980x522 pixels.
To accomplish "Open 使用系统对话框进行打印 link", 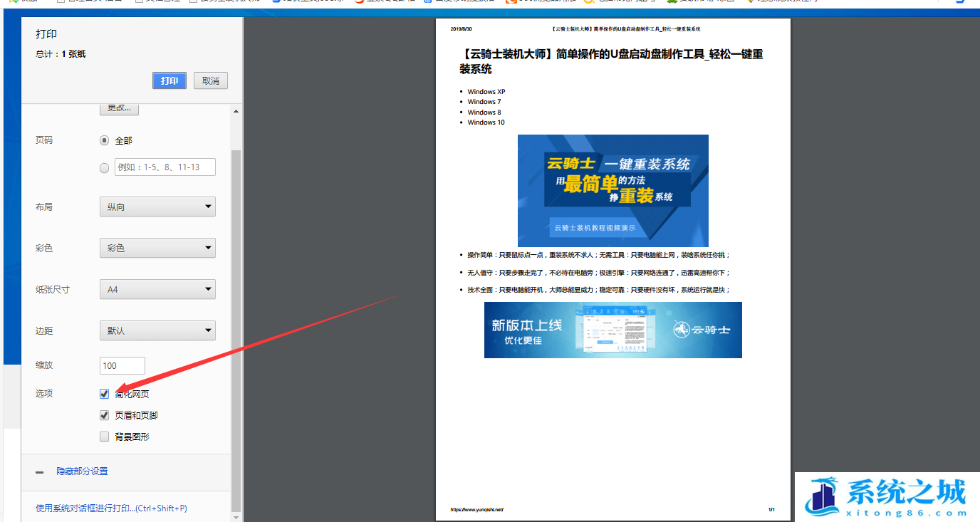I will pos(111,508).
